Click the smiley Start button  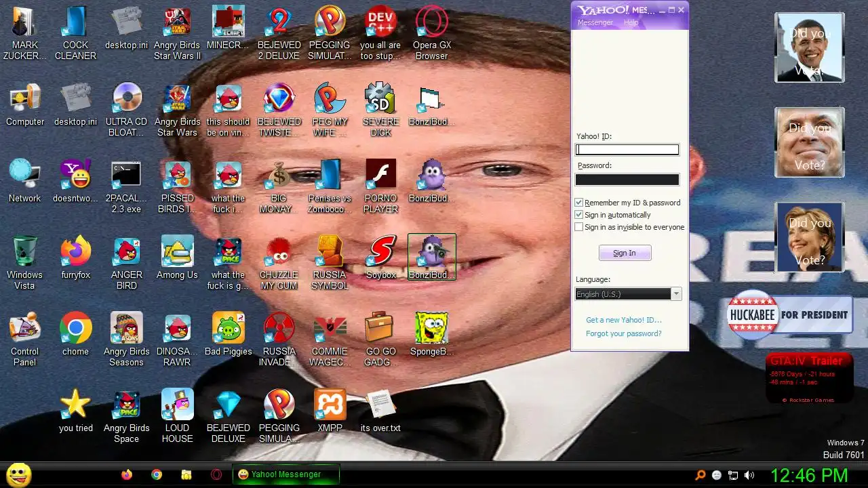(18, 474)
